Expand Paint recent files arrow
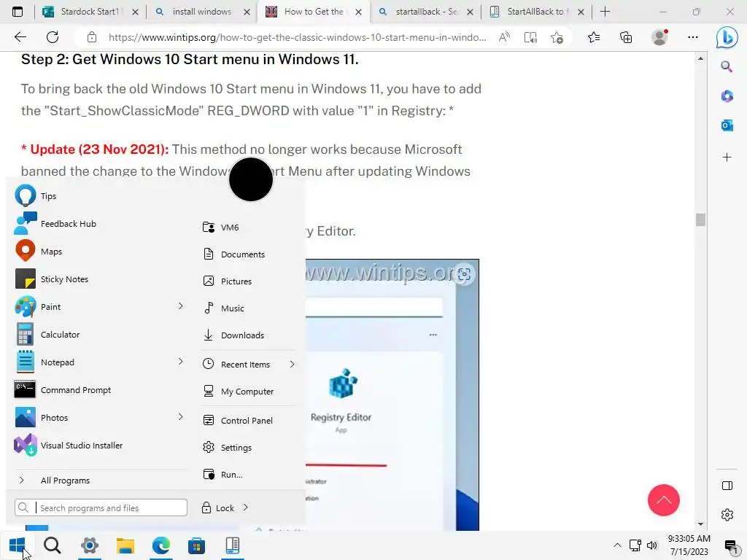The width and height of the screenshot is (747, 560). click(181, 306)
